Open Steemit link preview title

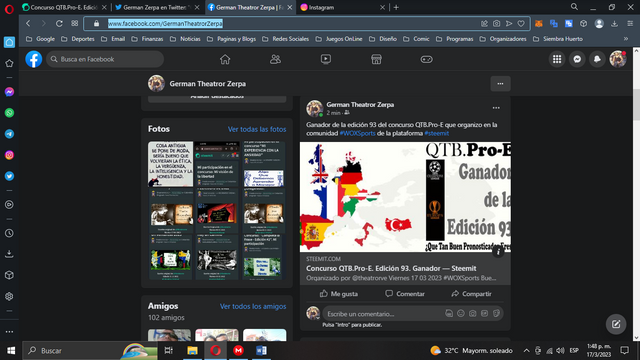pos(391,269)
